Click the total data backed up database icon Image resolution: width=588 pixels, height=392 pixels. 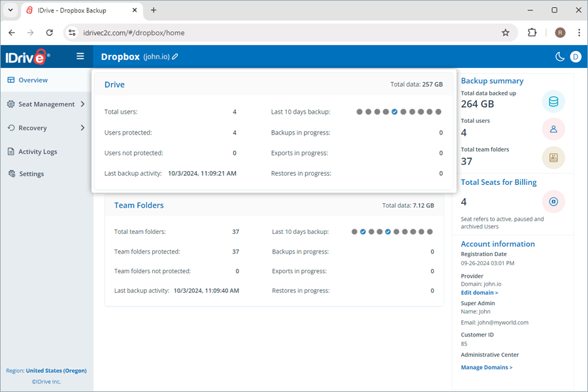click(x=553, y=101)
